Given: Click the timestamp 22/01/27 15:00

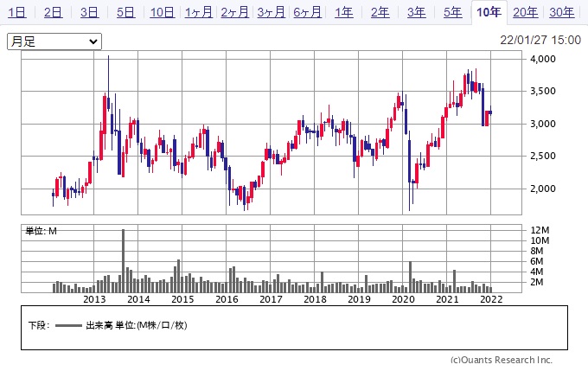Looking at the screenshot, I should pos(540,40).
